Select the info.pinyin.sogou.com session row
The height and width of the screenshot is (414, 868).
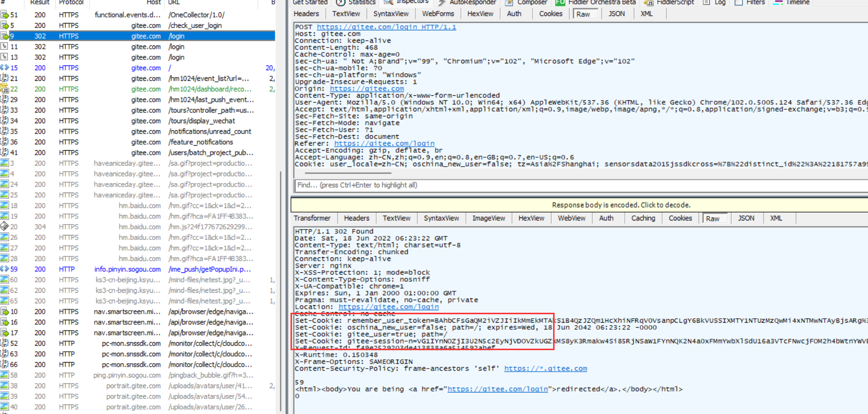point(138,269)
